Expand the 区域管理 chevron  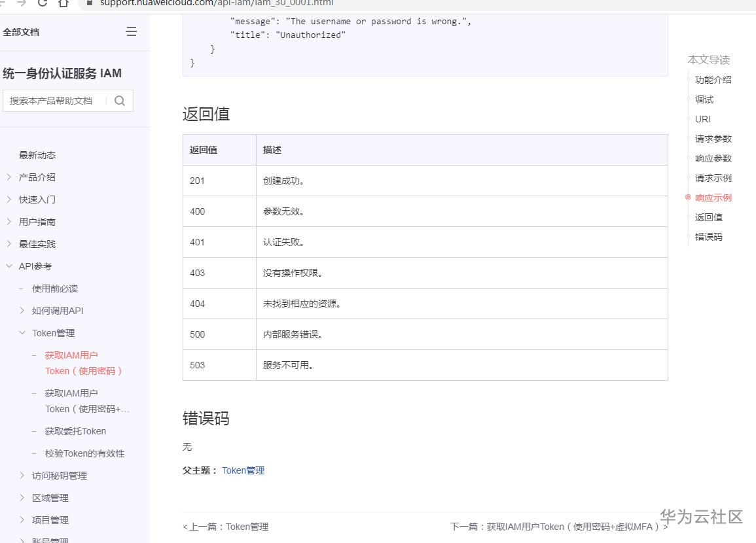point(22,497)
